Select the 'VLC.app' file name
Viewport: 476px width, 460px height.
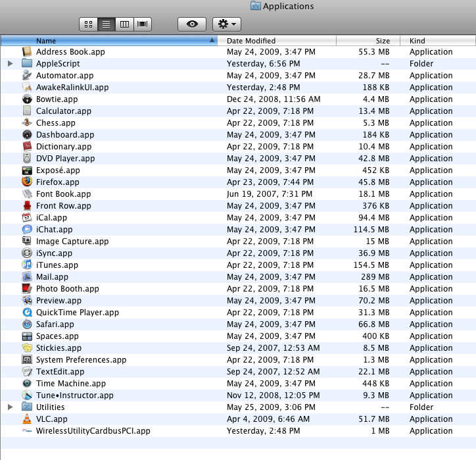(x=51, y=419)
